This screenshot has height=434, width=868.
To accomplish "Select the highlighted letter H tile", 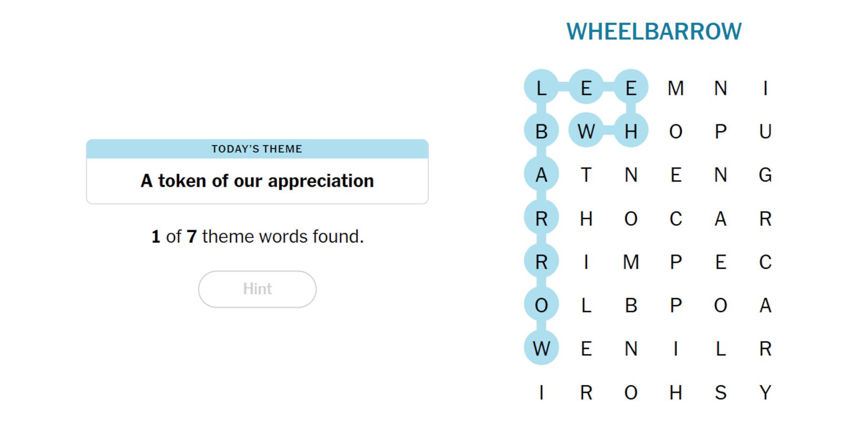I will tap(631, 131).
